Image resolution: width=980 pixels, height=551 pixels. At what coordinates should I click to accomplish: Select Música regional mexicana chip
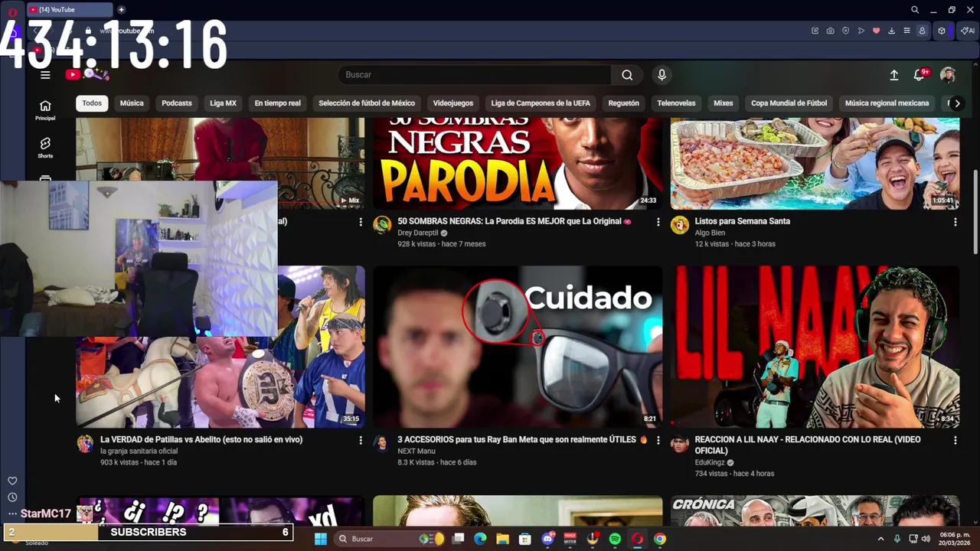click(x=887, y=103)
